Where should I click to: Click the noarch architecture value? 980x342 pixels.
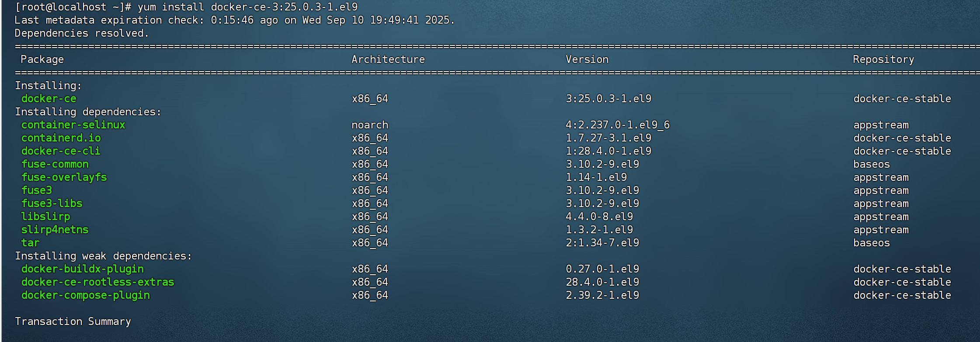pyautogui.click(x=370, y=125)
